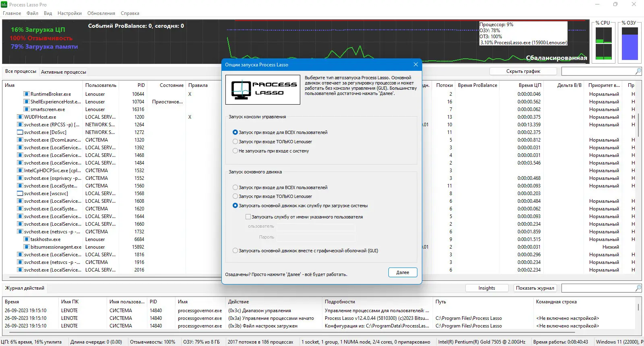Image resolution: width=644 pixels, height=346 pixels.
Task: Click the % CPU meter bar
Action: [x=604, y=43]
